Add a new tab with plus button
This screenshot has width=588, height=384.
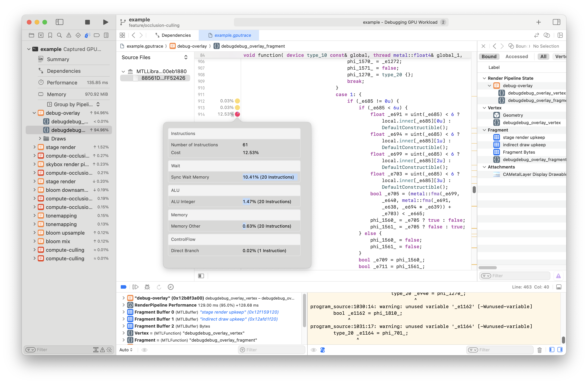point(539,22)
